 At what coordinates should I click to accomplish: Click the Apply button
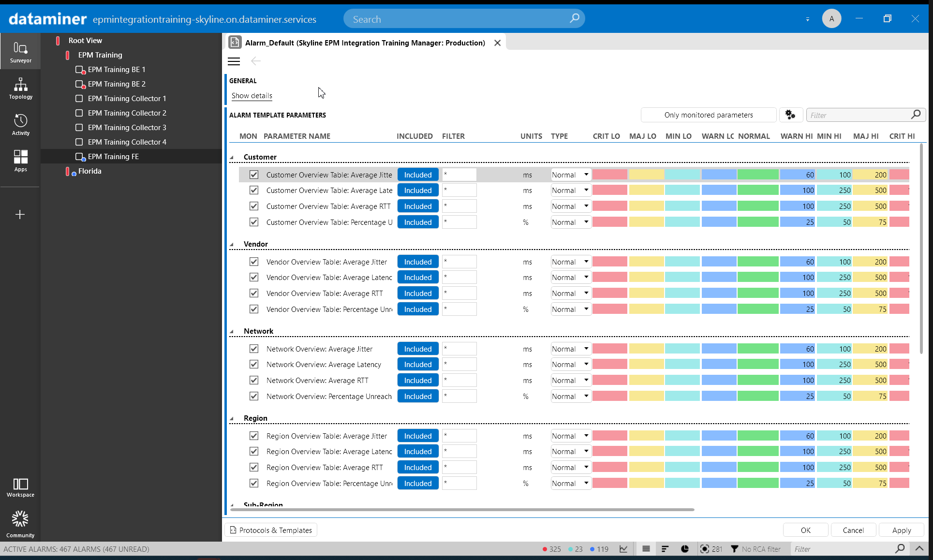pos(902,530)
